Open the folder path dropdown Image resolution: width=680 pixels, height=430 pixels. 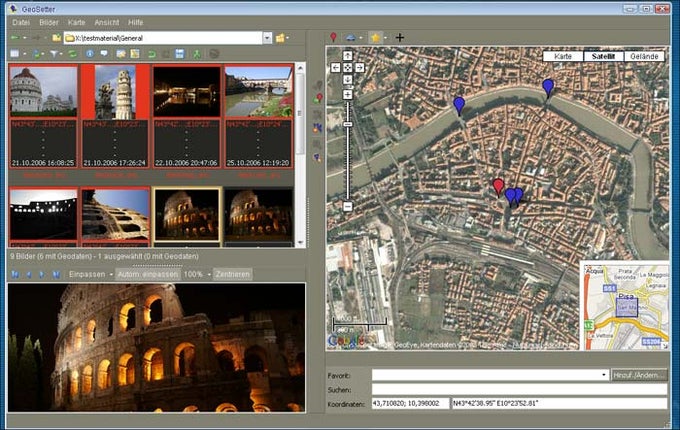point(267,37)
